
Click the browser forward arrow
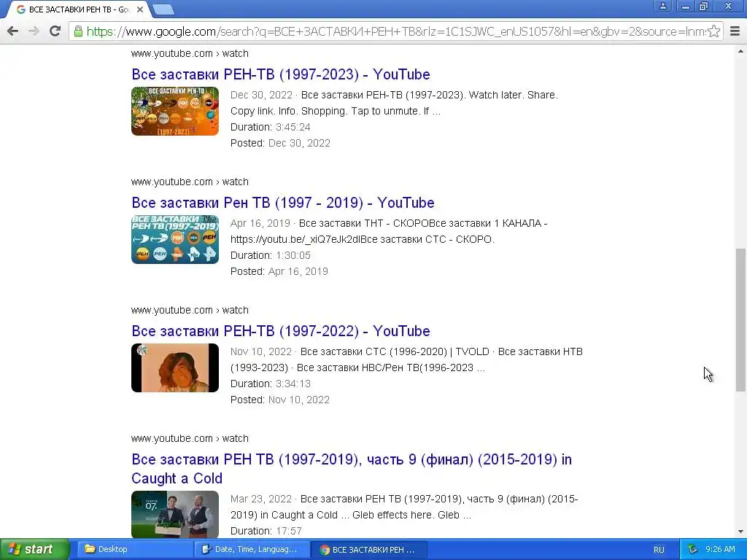tap(34, 31)
